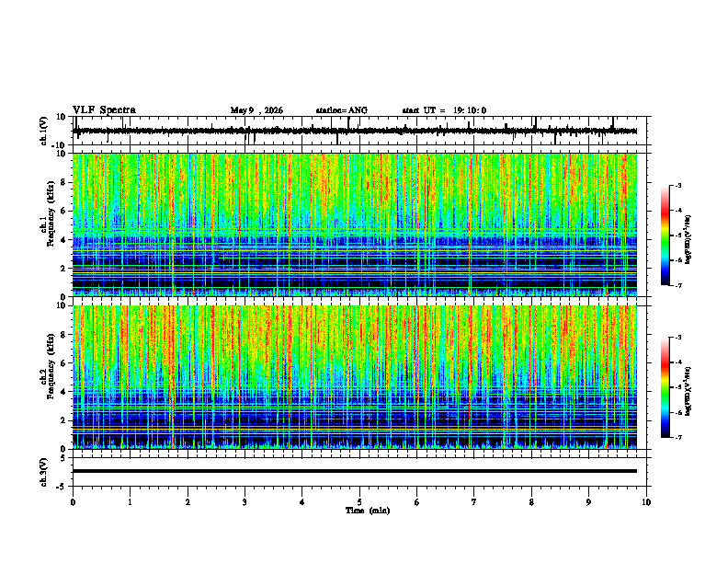Select the ch.3(V) axis label
728x563 pixels.
(44, 473)
